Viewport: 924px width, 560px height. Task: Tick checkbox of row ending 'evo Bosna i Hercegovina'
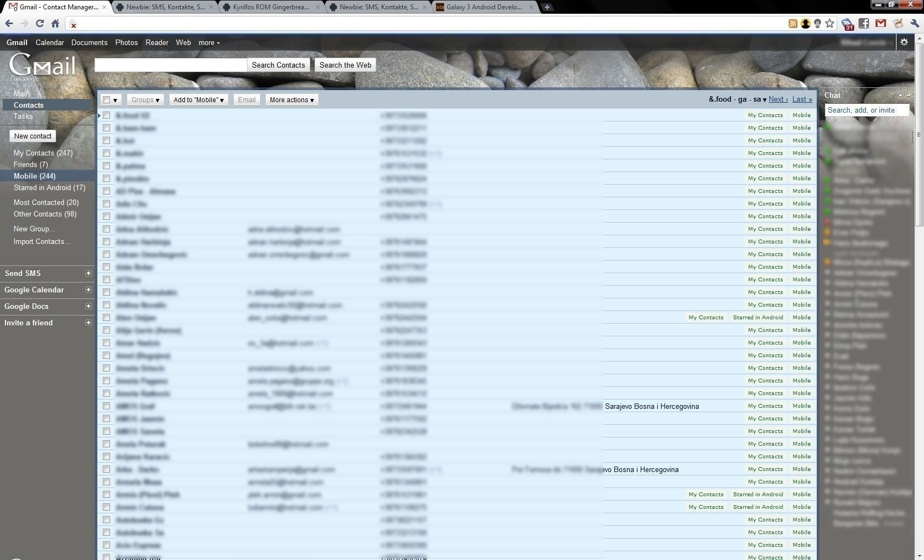(106, 469)
